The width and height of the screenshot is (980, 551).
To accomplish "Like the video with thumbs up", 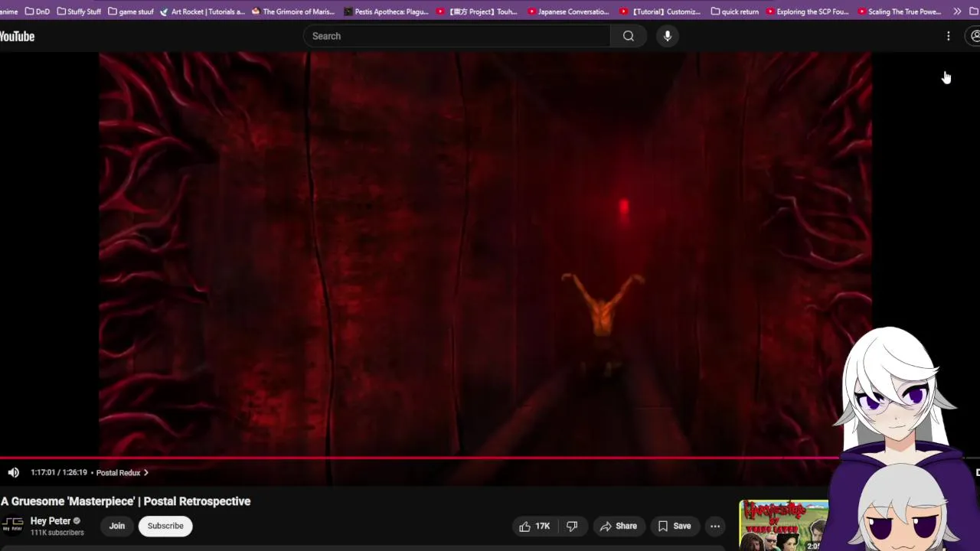I will point(534,526).
